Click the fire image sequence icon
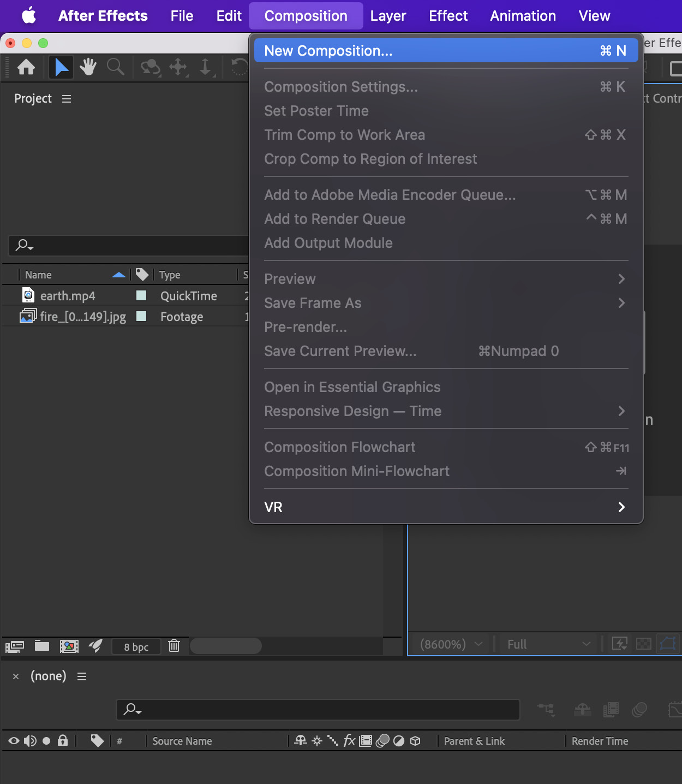Screen dimensions: 682x784 [28, 316]
